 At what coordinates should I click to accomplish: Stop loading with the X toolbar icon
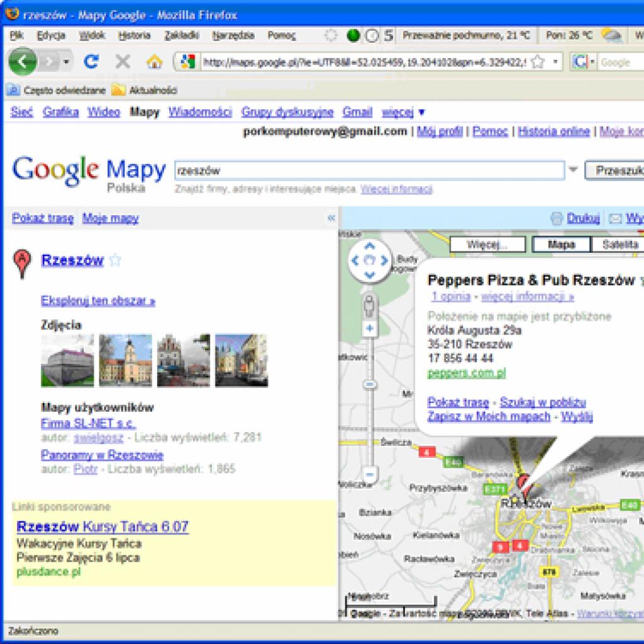pyautogui.click(x=123, y=62)
